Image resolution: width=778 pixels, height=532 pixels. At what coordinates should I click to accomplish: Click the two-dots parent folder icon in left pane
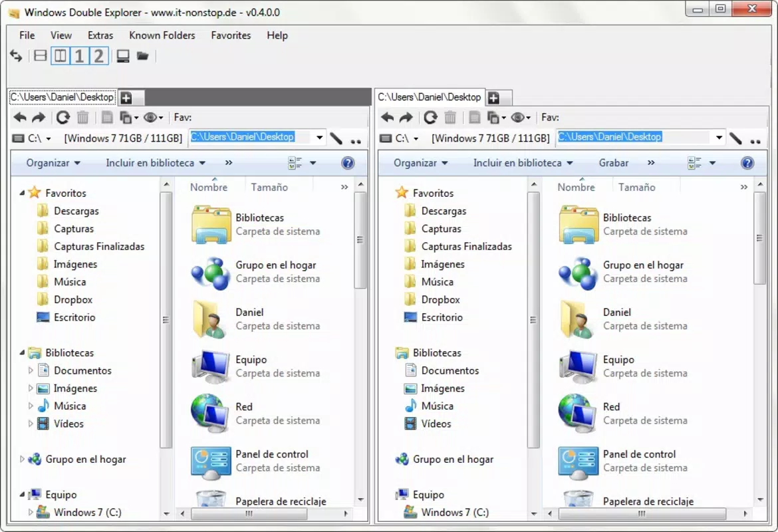(356, 142)
